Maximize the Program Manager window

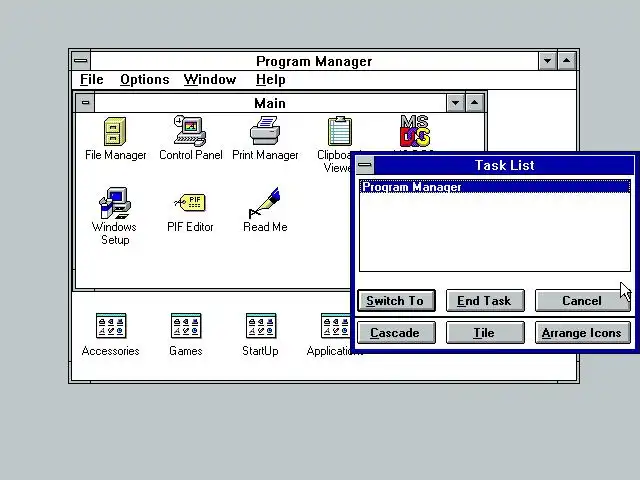tap(567, 61)
